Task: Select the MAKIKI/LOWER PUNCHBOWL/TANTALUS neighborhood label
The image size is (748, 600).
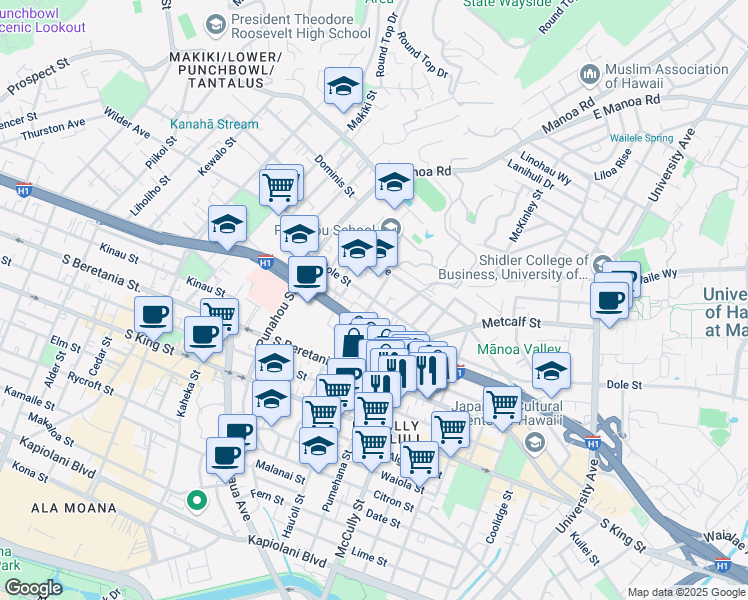Action: (x=226, y=70)
